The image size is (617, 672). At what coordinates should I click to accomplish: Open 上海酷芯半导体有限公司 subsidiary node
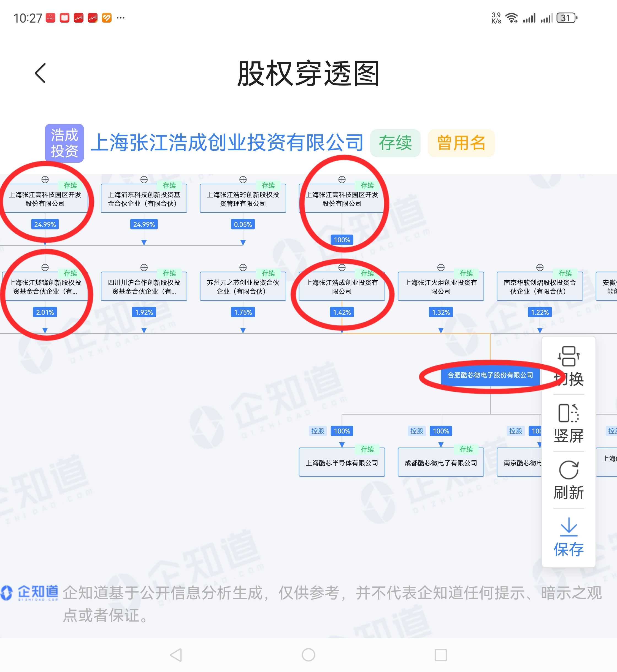point(342,463)
